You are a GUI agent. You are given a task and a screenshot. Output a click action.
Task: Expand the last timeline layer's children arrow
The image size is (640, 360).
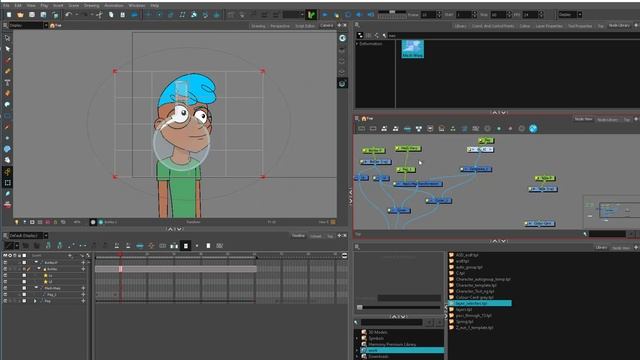[35, 301]
